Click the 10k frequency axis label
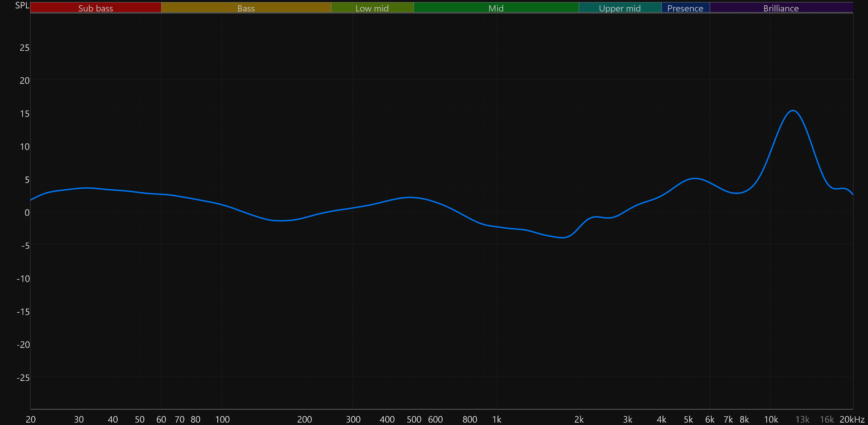The width and height of the screenshot is (868, 425). click(x=771, y=419)
